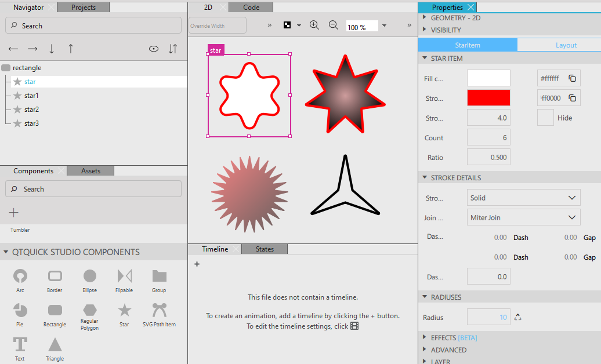Open the Miter Join dropdown
Image resolution: width=601 pixels, height=364 pixels.
click(523, 217)
